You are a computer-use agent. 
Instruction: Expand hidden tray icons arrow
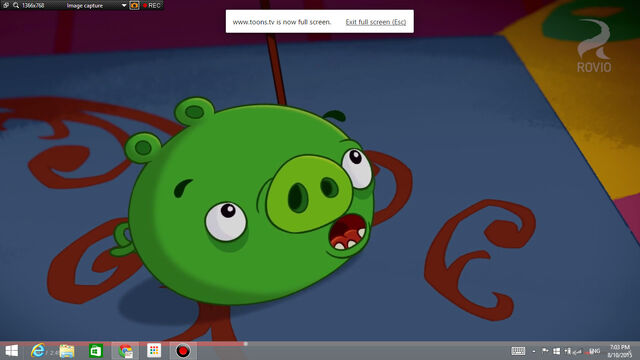coord(534,351)
